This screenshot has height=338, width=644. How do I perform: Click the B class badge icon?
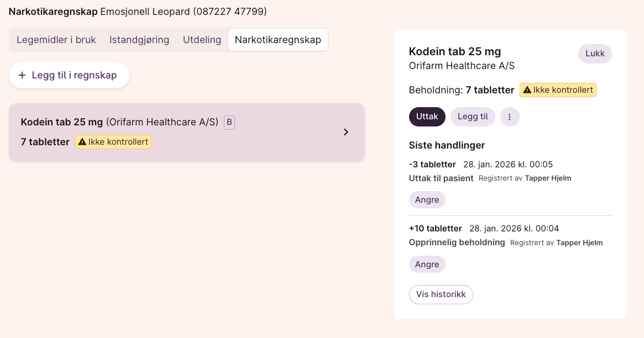229,122
